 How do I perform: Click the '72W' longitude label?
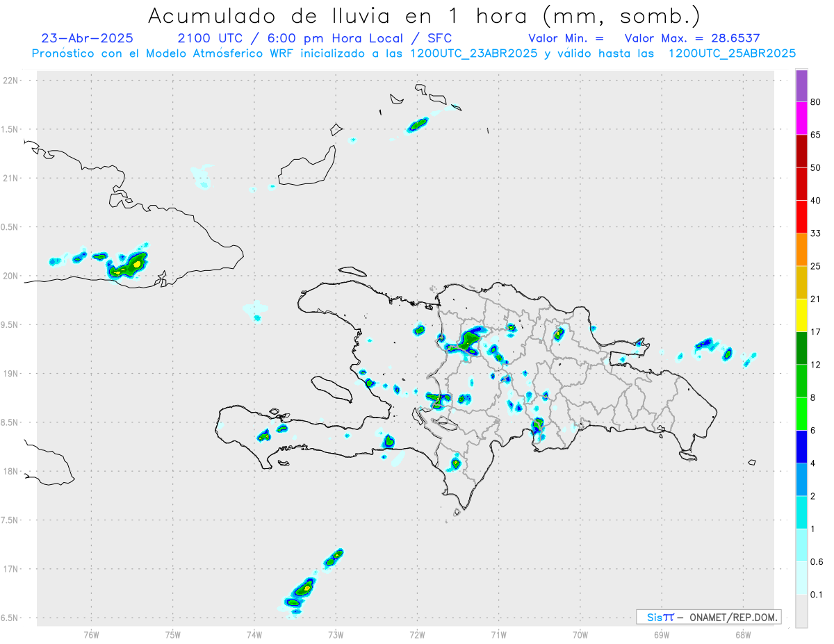(417, 634)
